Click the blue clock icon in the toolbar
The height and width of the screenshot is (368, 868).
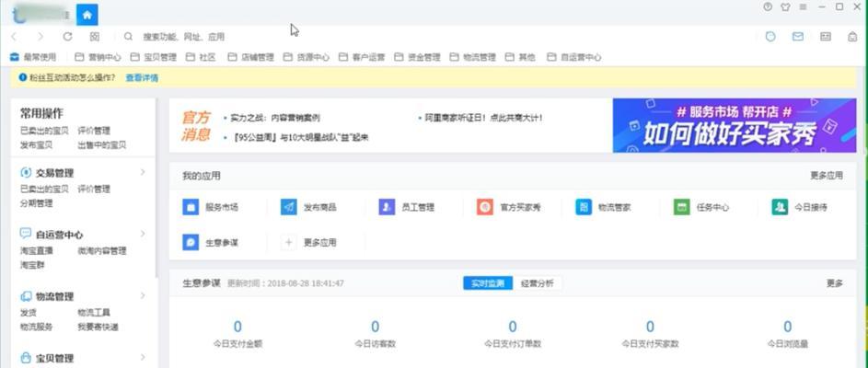tap(770, 37)
